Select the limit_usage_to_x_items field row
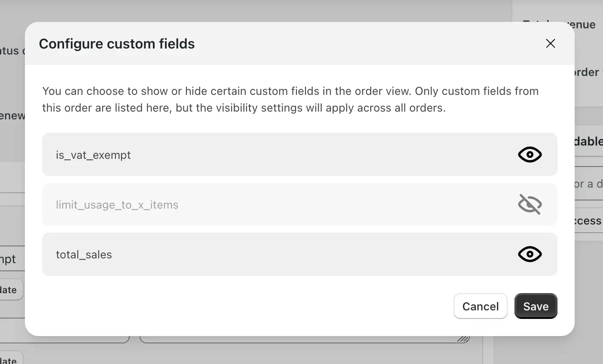Image resolution: width=603 pixels, height=364 pixels. point(258,204)
